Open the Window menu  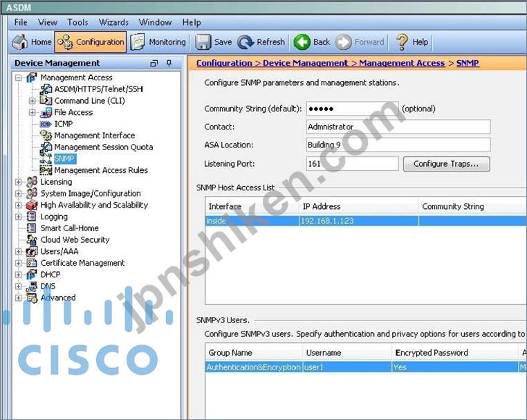point(156,23)
